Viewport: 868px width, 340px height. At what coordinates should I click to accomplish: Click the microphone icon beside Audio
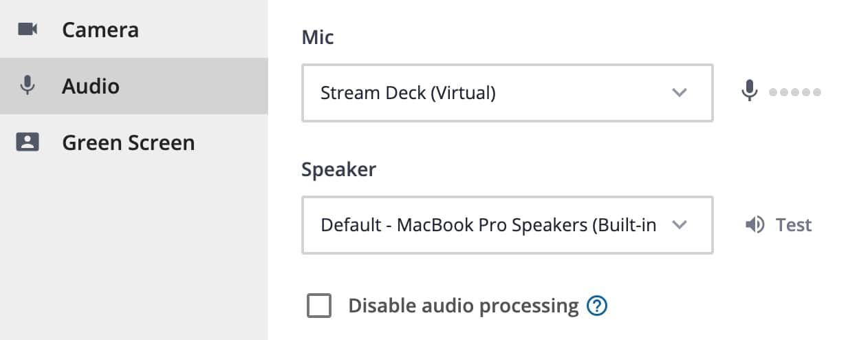pyautogui.click(x=28, y=85)
